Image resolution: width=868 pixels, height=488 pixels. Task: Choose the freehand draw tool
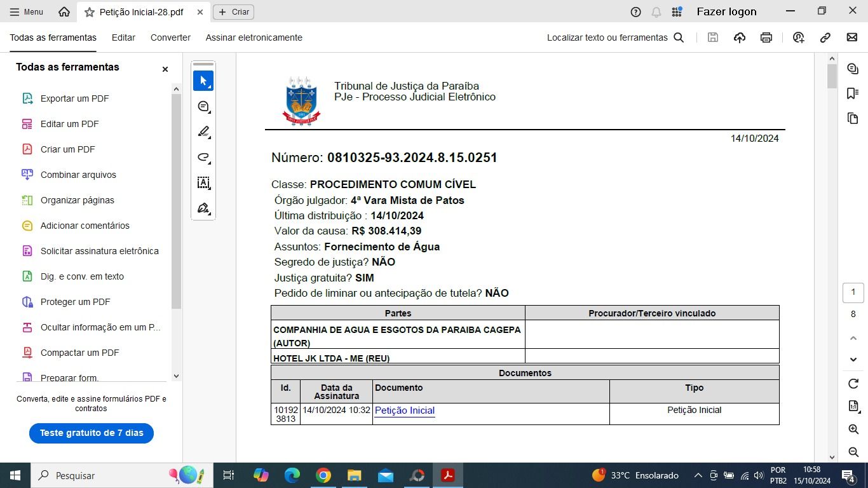point(203,158)
